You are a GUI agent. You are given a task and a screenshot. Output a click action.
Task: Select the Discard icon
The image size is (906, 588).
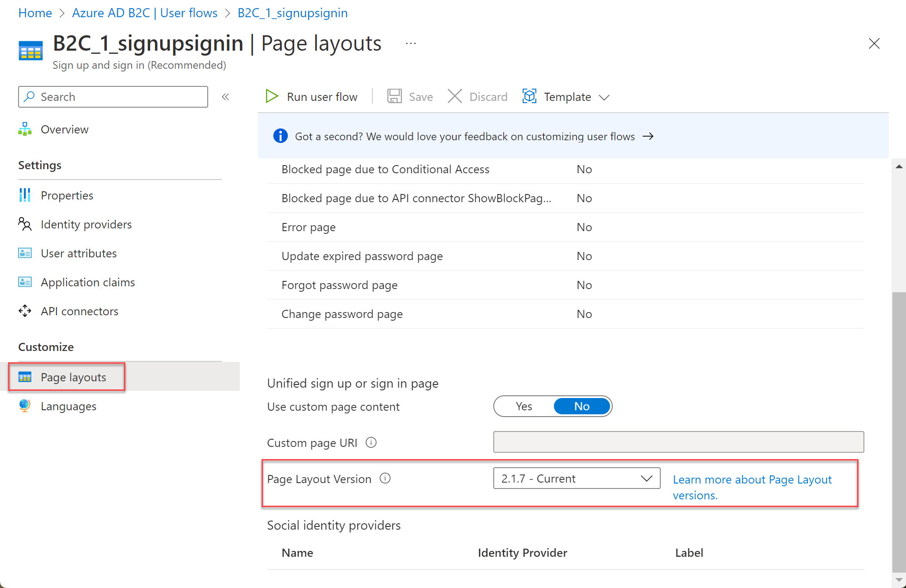click(454, 96)
